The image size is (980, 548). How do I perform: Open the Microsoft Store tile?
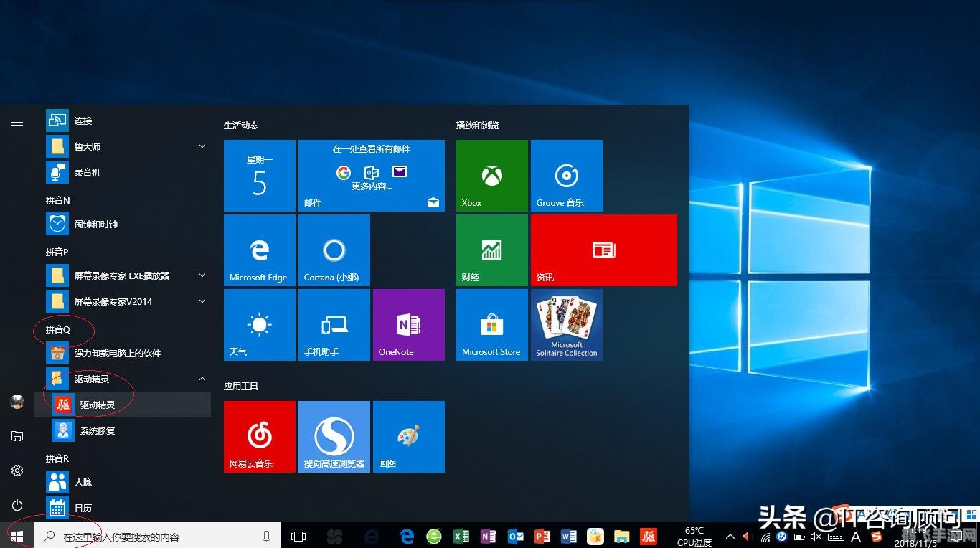point(492,325)
